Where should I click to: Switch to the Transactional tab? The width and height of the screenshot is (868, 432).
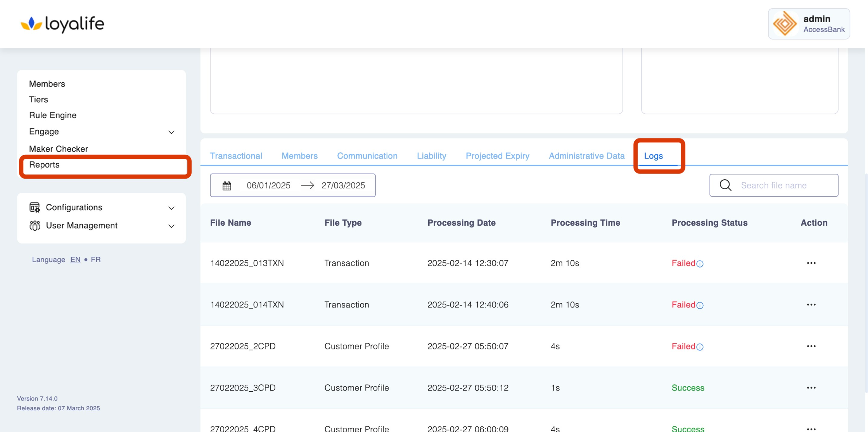236,156
